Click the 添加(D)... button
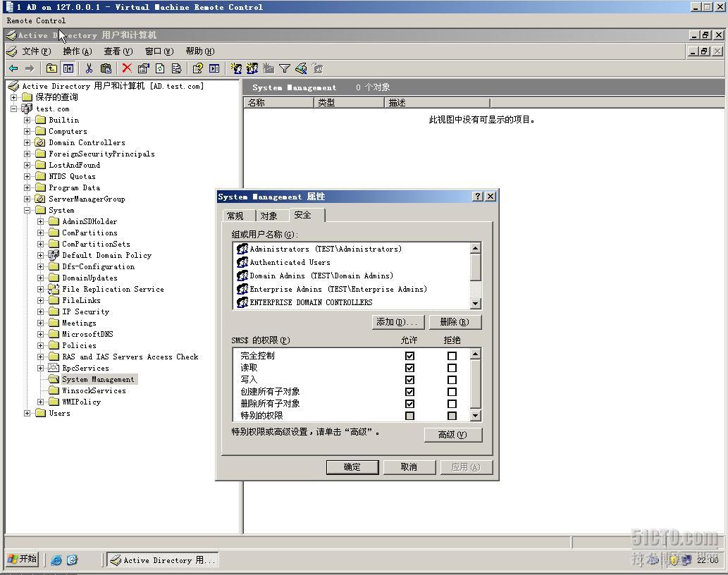Viewport: 728px width, 575px height. [x=398, y=322]
